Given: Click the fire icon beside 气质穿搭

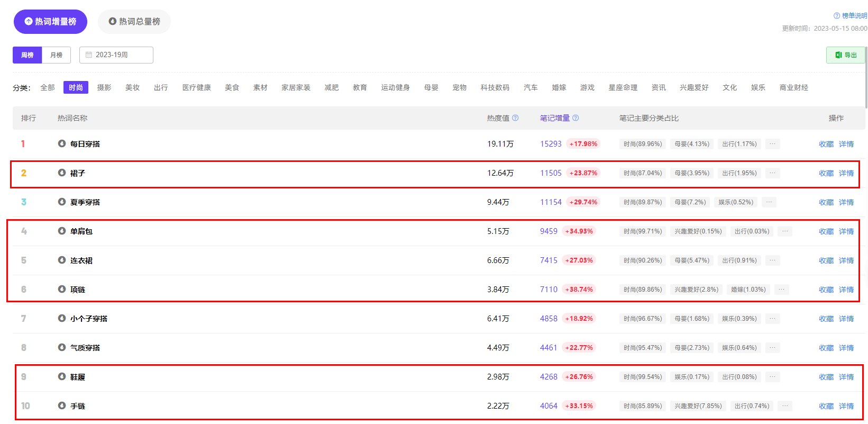Looking at the screenshot, I should tap(62, 347).
